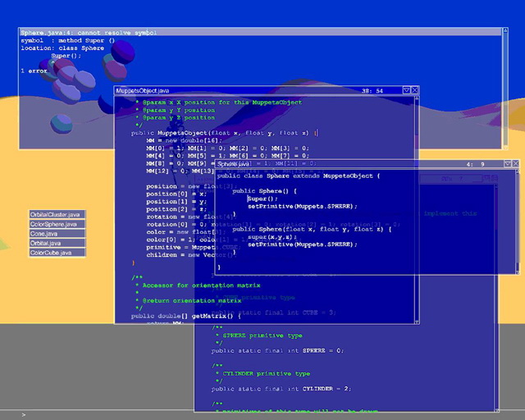525x420 pixels.
Task: Focus the MuppetsObject.java title bar
Action: (246, 90)
